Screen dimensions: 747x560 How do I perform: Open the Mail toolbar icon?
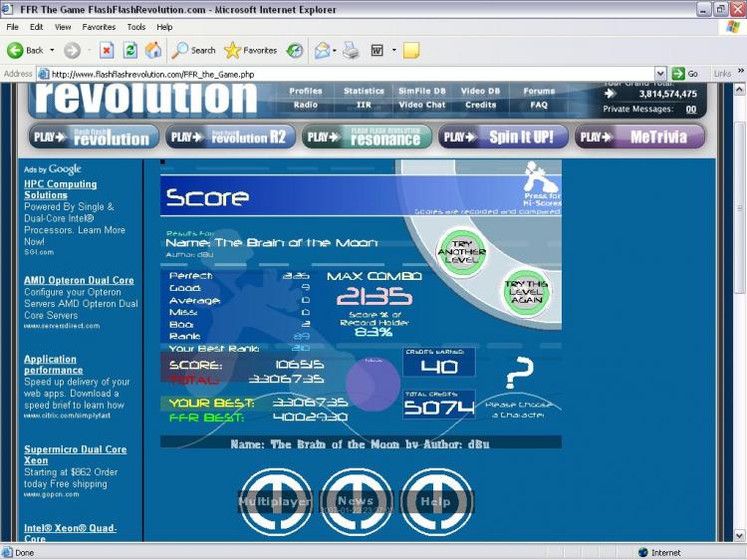coord(322,50)
